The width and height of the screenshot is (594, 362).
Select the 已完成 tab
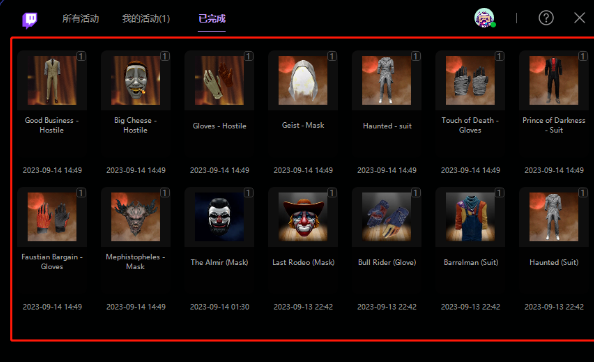click(212, 19)
